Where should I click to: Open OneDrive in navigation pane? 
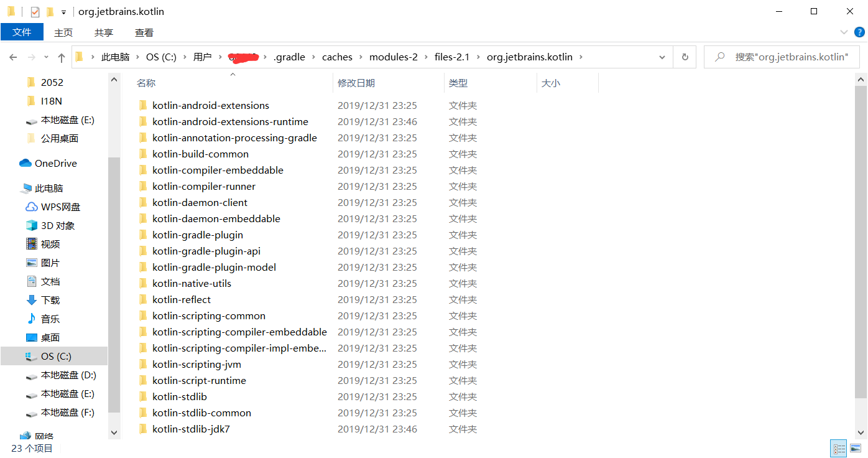coord(56,163)
